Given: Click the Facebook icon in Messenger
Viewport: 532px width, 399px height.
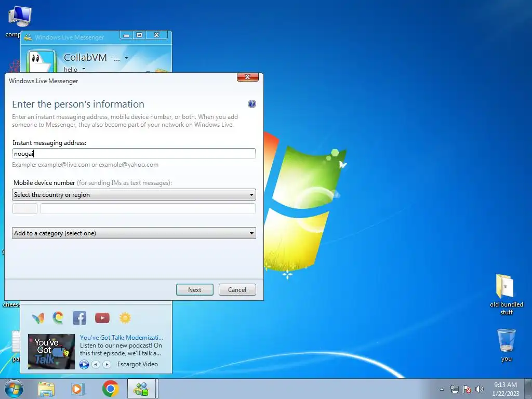Looking at the screenshot, I should click(x=79, y=318).
